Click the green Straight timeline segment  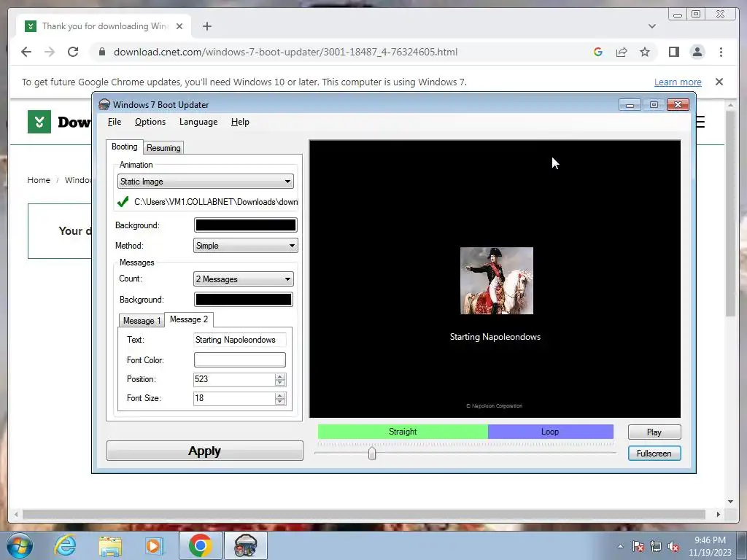tap(403, 432)
